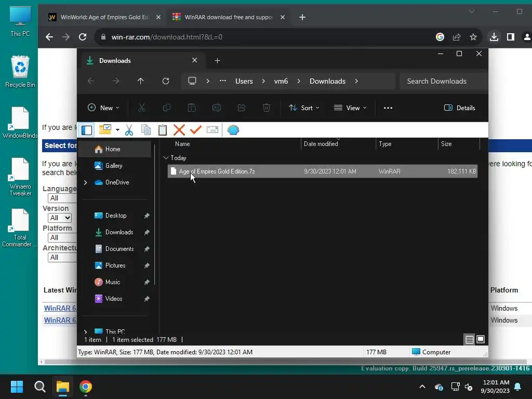Open Gallery in navigation pane
The image size is (532, 399).
pos(115,166)
